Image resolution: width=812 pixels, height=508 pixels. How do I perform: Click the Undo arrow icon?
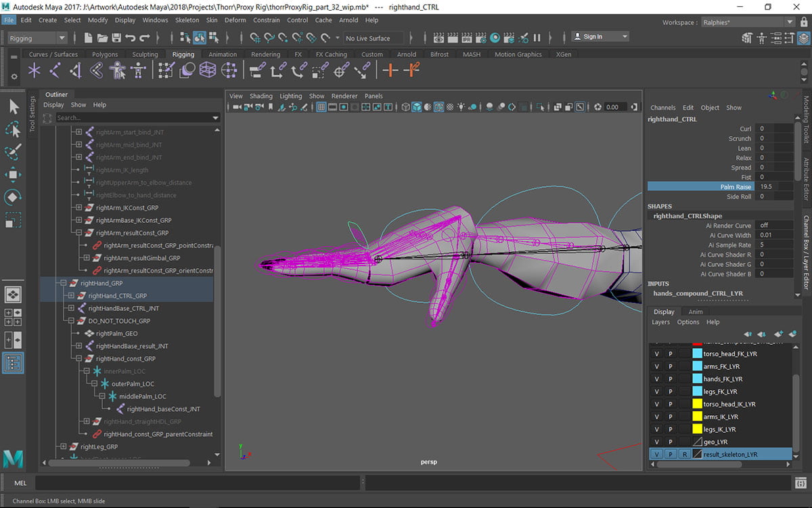click(131, 38)
